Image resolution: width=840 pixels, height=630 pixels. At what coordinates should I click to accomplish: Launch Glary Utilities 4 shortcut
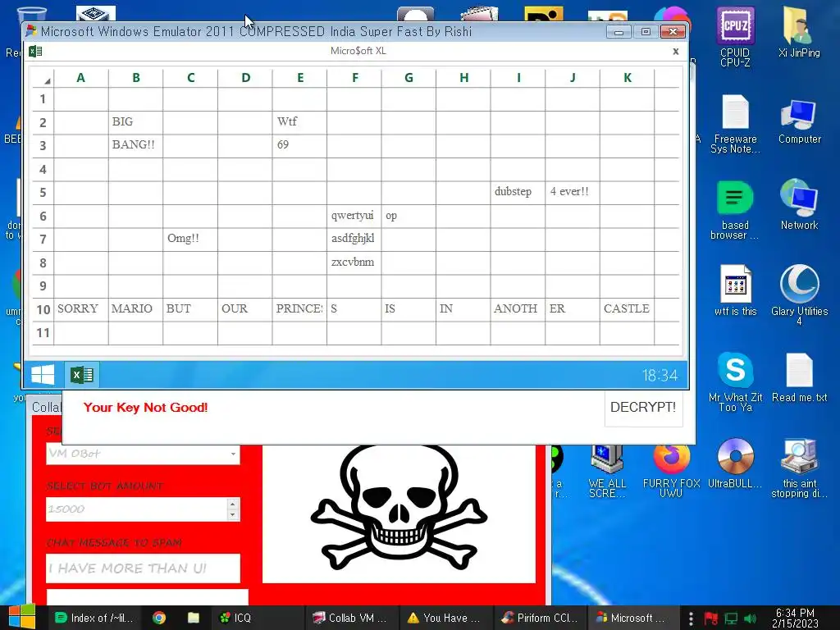[799, 294]
